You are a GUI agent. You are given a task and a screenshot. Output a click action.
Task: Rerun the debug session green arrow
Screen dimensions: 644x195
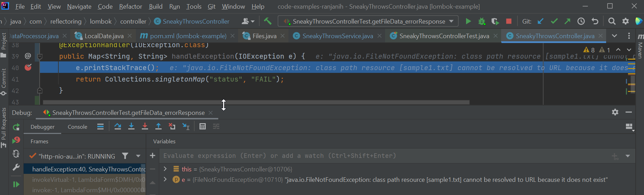(x=16, y=127)
